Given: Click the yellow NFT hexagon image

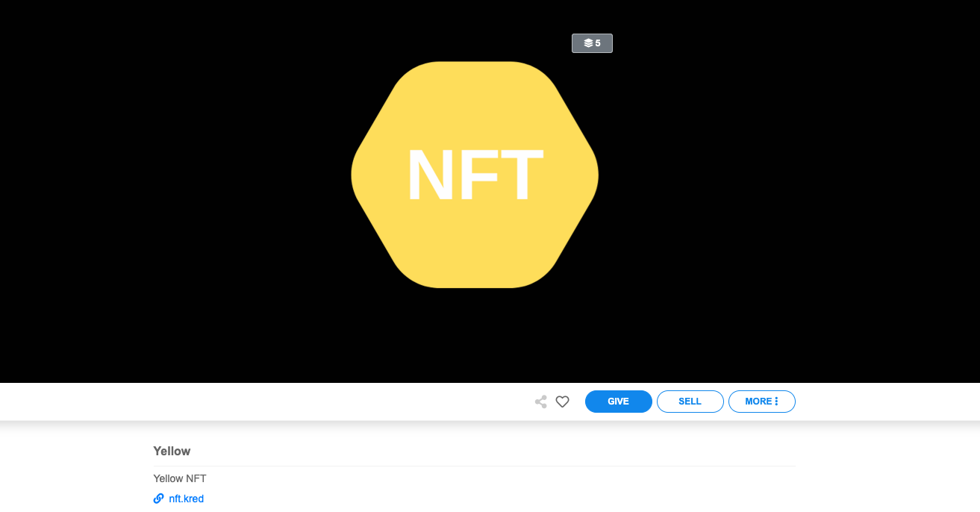Looking at the screenshot, I should coord(475,175).
